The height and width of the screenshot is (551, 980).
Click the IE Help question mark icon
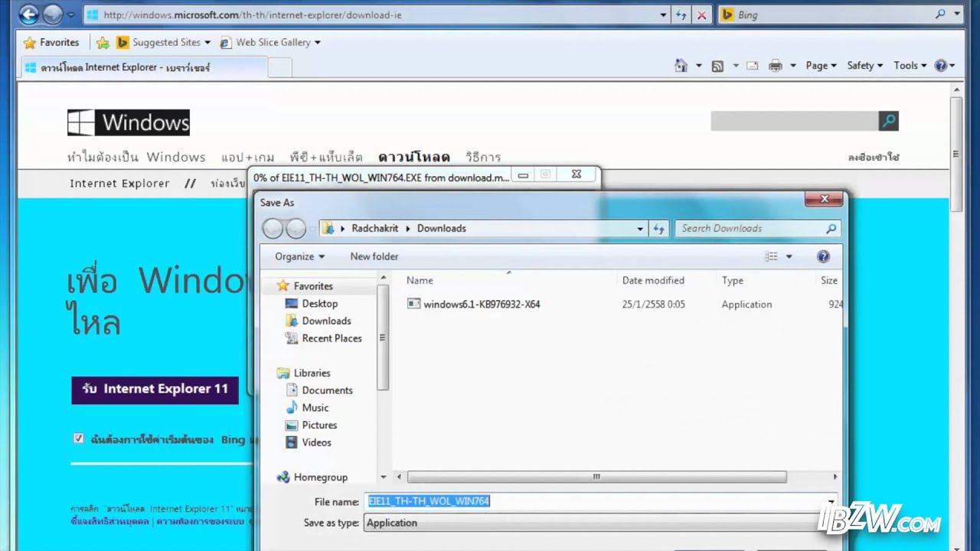941,66
